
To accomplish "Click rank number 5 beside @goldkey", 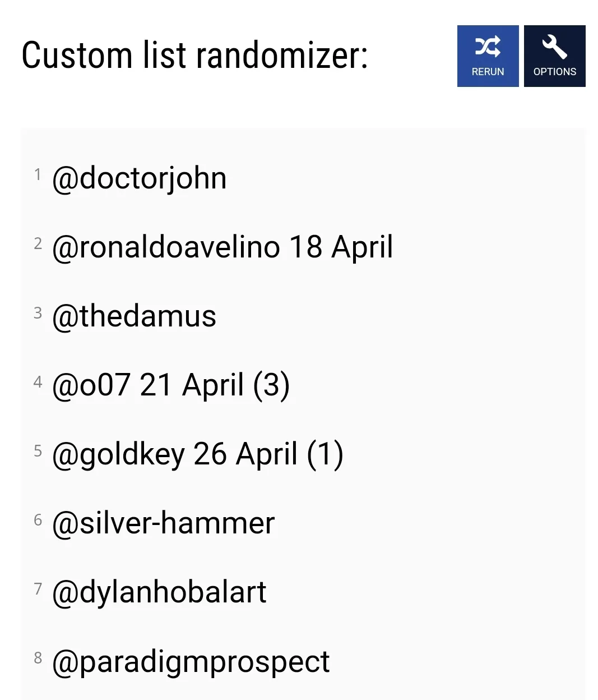I will 38,451.
